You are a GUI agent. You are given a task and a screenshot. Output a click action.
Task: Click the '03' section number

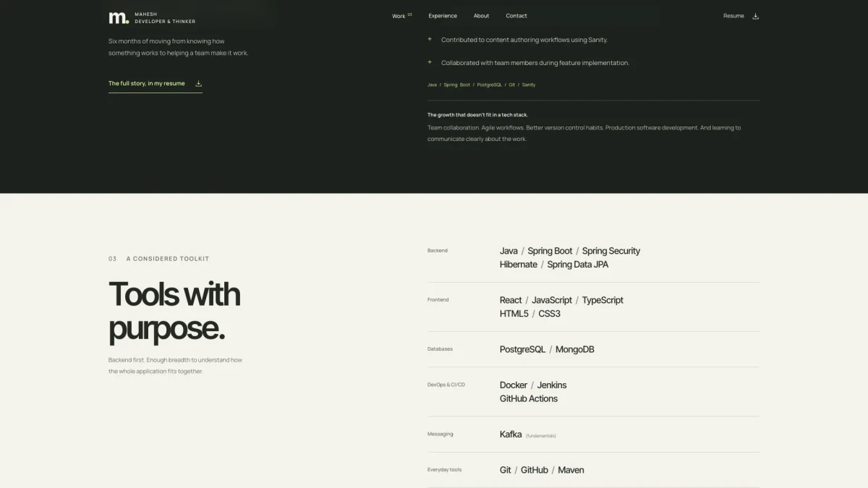[x=112, y=259]
